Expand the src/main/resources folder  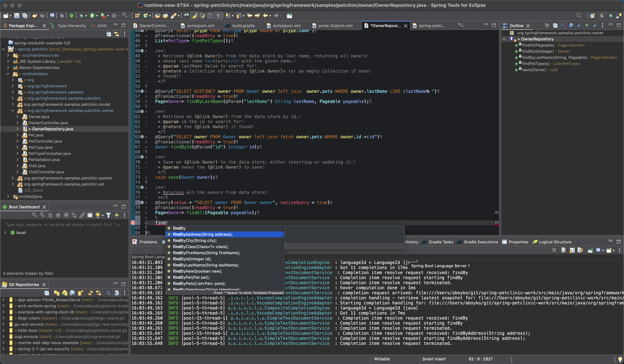click(8, 55)
